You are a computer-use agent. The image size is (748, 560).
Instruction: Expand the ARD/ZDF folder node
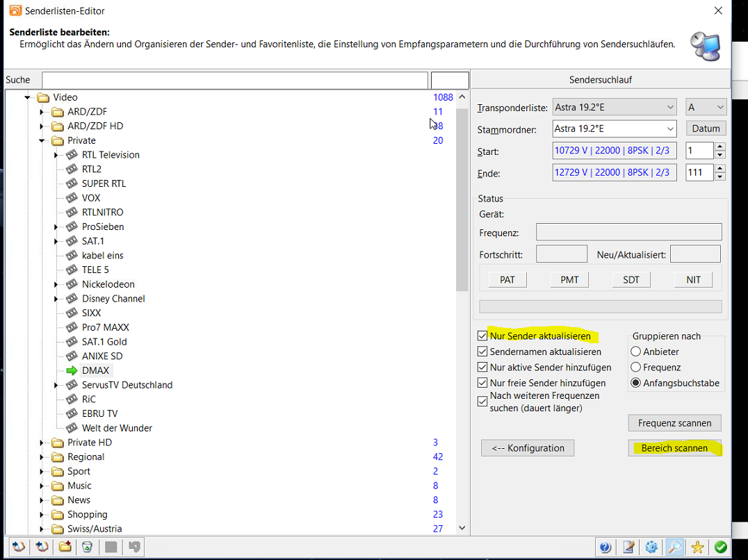point(42,112)
